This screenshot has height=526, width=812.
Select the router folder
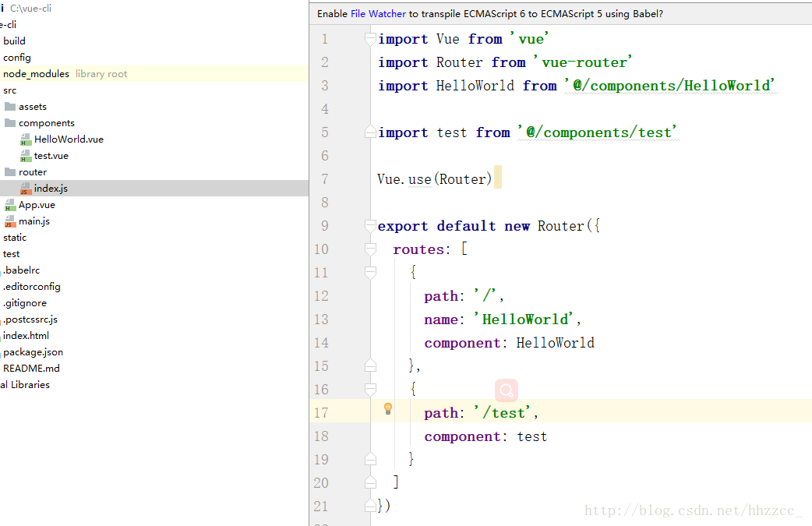pos(33,172)
